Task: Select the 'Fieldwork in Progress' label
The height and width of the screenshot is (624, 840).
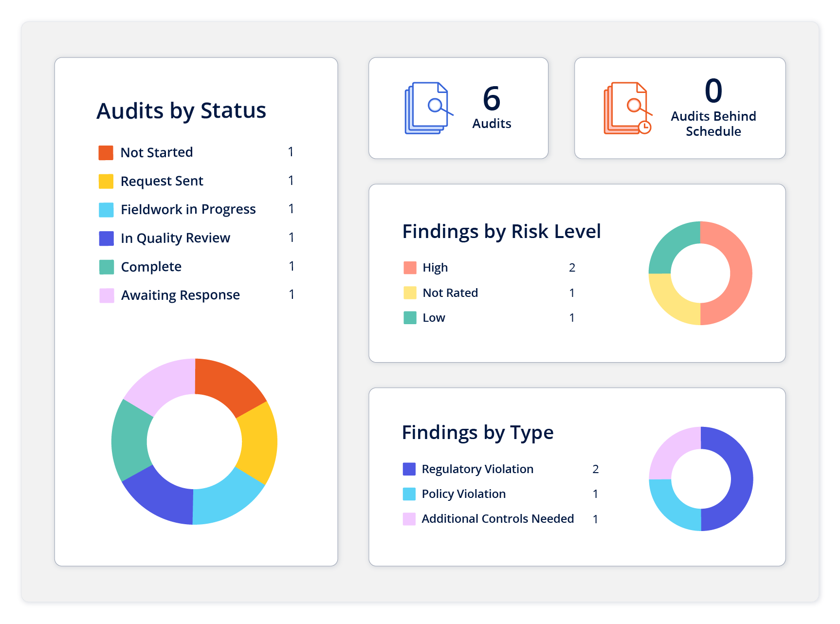Action: [x=188, y=210]
